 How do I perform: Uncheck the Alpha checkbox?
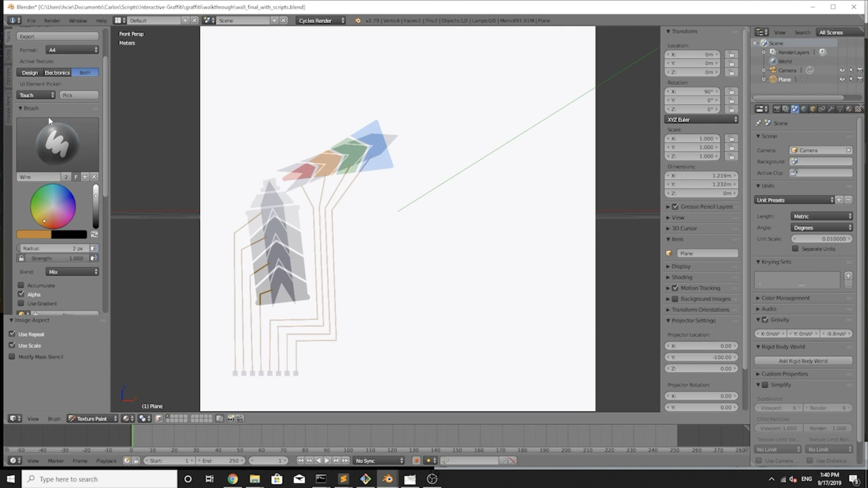tap(21, 294)
